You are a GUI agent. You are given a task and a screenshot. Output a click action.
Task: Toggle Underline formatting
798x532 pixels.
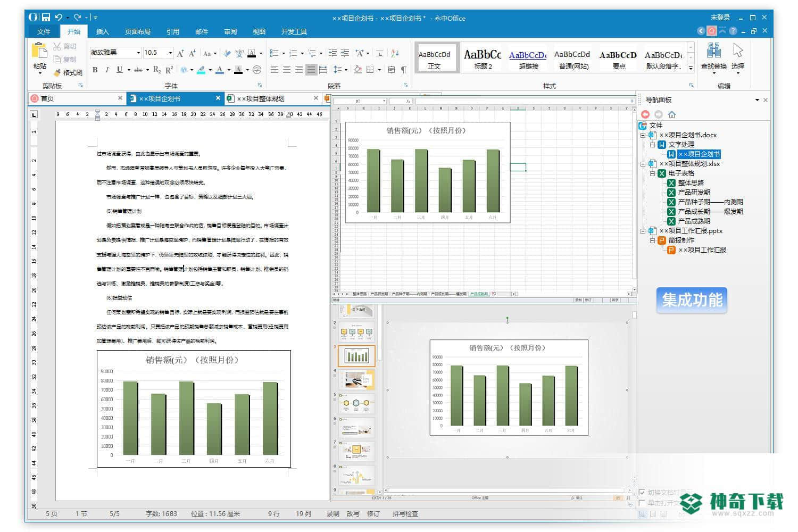coord(119,70)
